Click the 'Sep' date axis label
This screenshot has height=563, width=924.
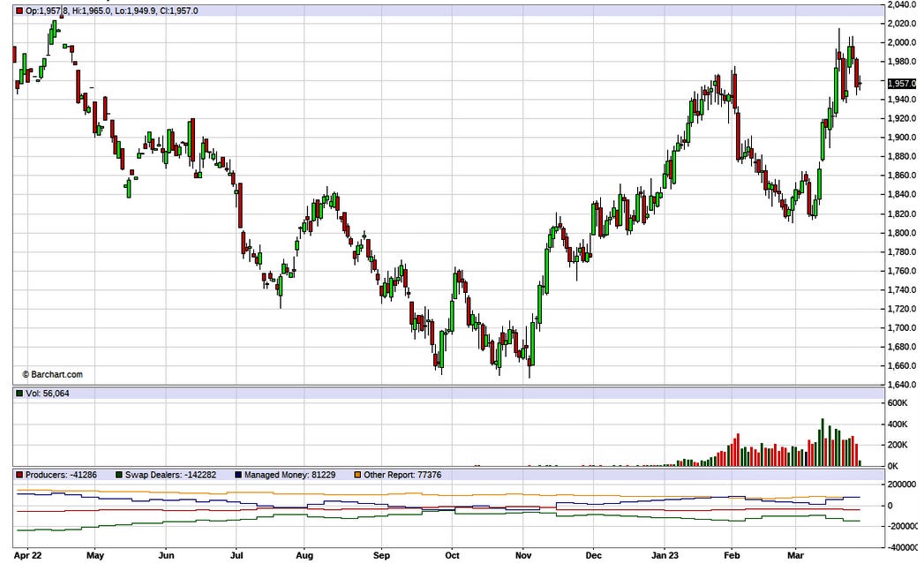click(381, 555)
